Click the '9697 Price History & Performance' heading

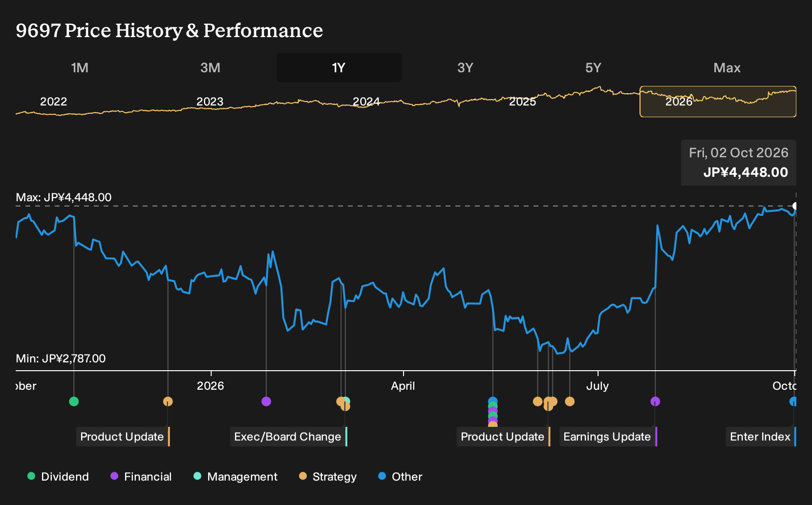pos(170,30)
